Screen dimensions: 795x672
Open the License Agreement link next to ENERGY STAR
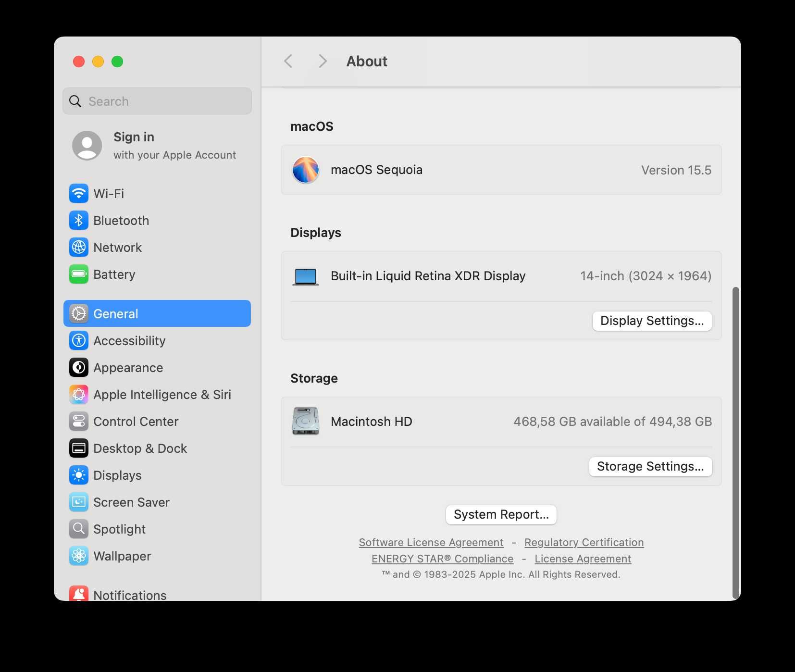tap(583, 559)
